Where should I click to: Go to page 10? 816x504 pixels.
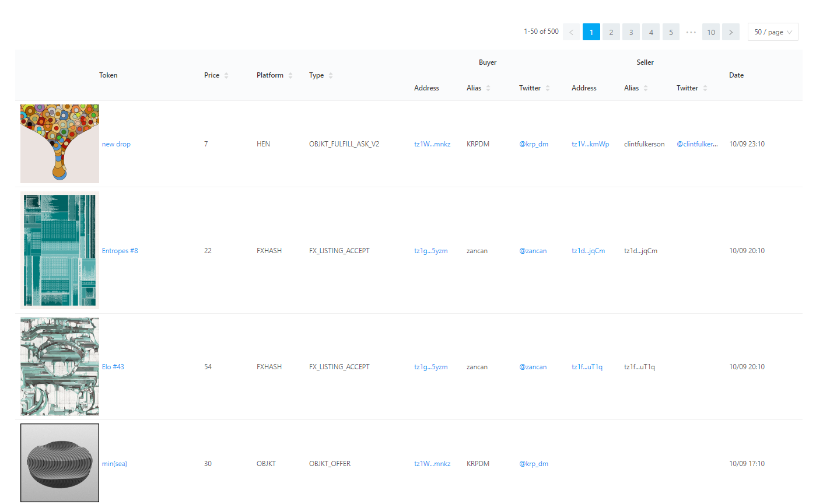click(x=711, y=32)
